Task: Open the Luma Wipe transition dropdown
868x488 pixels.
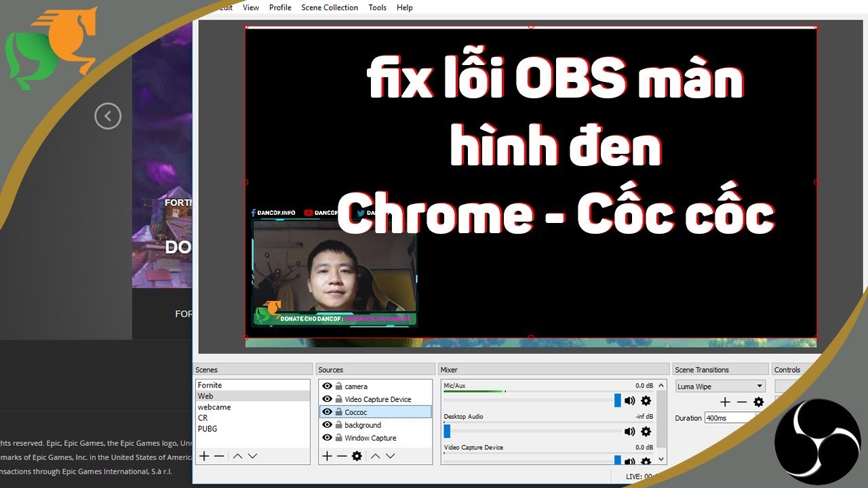Action: tap(720, 386)
